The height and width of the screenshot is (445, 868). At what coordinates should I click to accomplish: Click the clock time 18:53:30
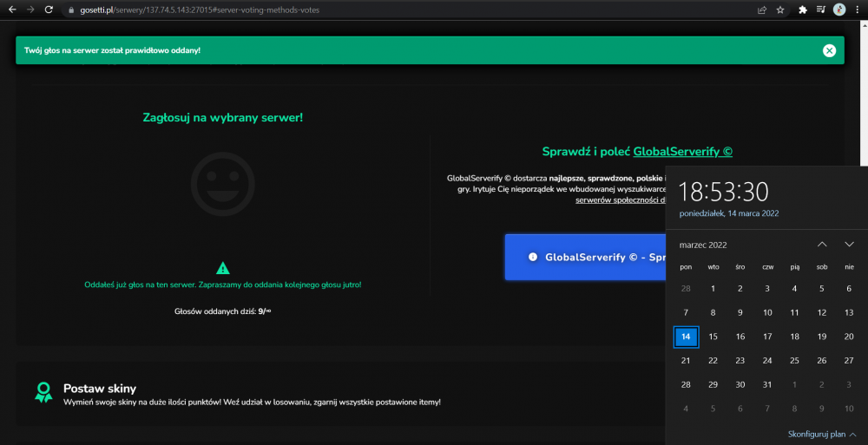point(724,192)
